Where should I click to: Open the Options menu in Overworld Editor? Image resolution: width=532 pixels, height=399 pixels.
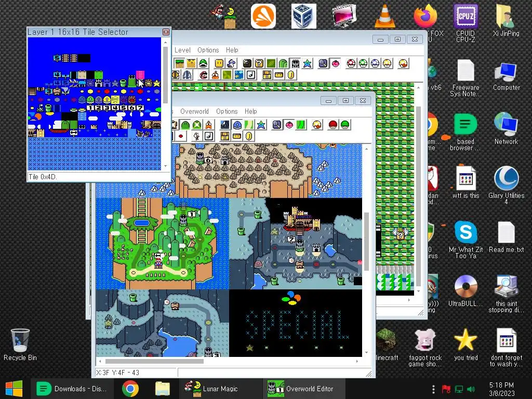[227, 111]
